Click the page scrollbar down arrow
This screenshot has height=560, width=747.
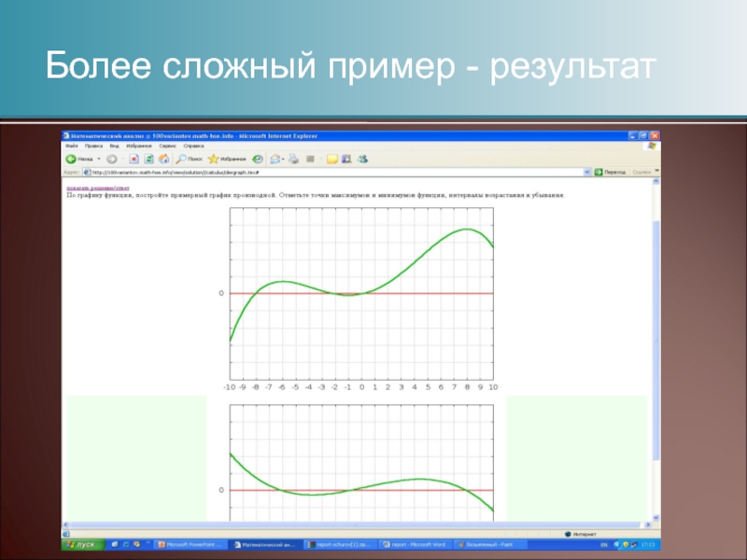point(656,518)
